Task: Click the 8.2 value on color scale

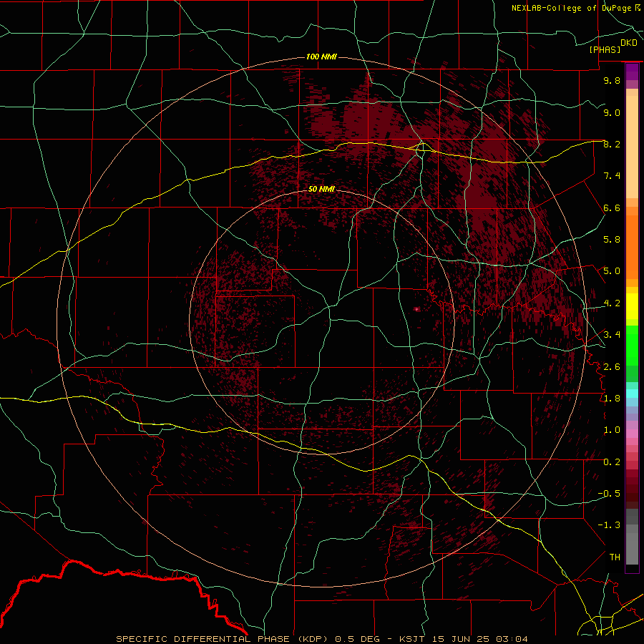Action: click(612, 144)
